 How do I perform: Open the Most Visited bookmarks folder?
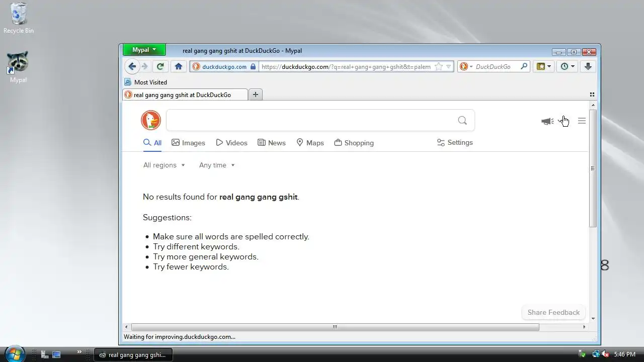click(146, 82)
